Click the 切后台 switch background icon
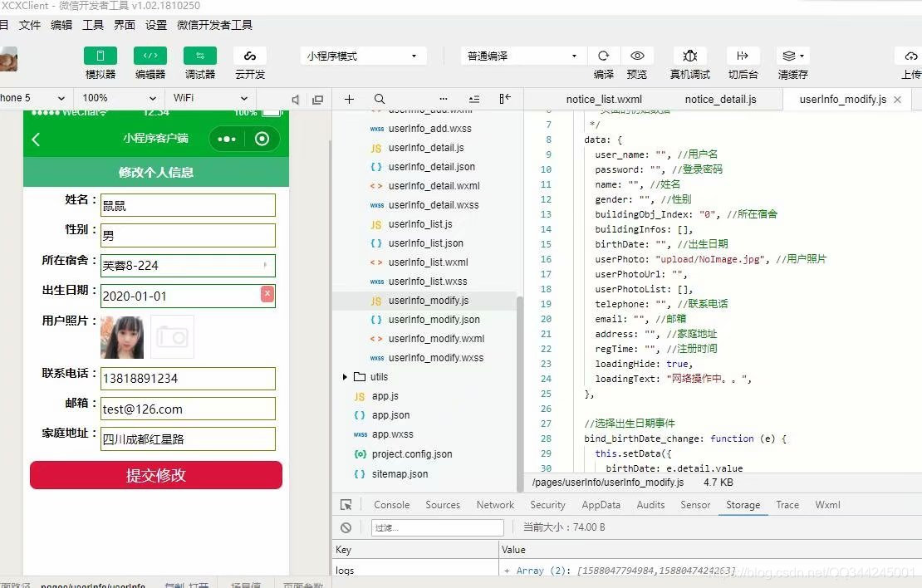Viewport: 922px width, 588px height. 743,56
